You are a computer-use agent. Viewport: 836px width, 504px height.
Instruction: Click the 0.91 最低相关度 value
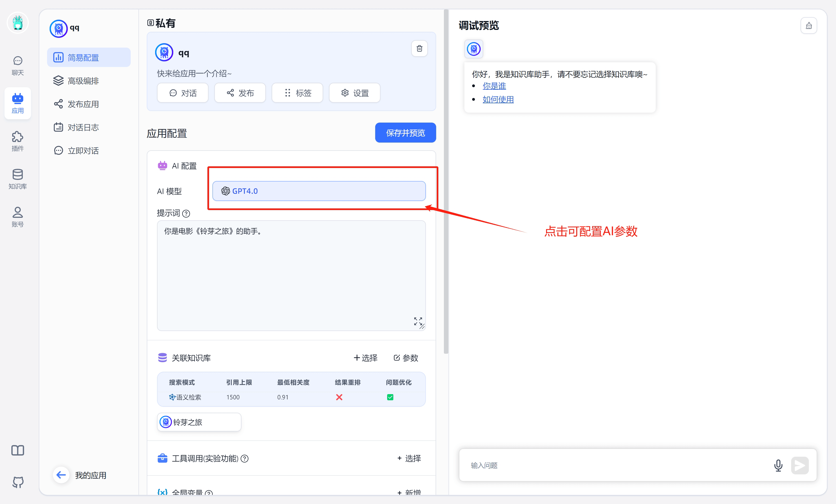(x=283, y=397)
